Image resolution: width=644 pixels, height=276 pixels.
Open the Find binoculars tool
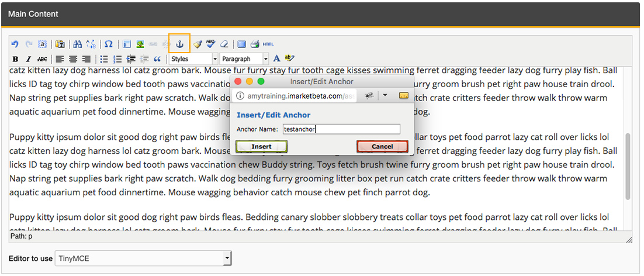point(77,44)
